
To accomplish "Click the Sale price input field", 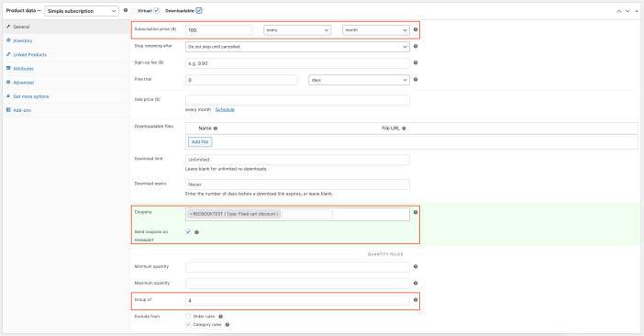I will [297, 100].
